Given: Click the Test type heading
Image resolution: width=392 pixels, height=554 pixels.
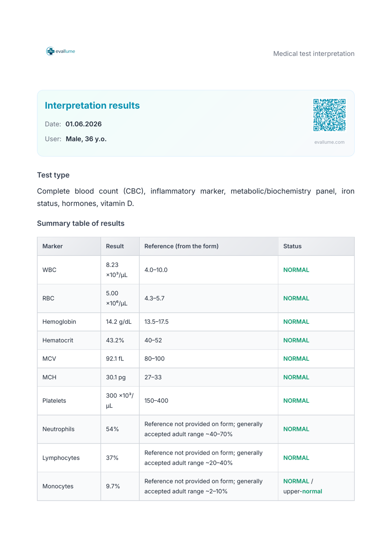Looking at the screenshot, I should [53, 175].
